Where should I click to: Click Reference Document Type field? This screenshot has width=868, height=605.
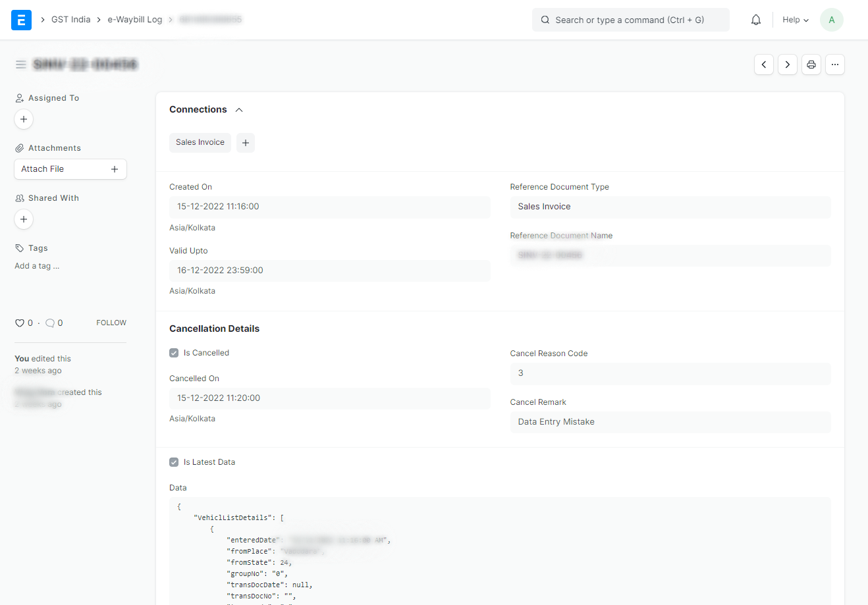pos(670,207)
